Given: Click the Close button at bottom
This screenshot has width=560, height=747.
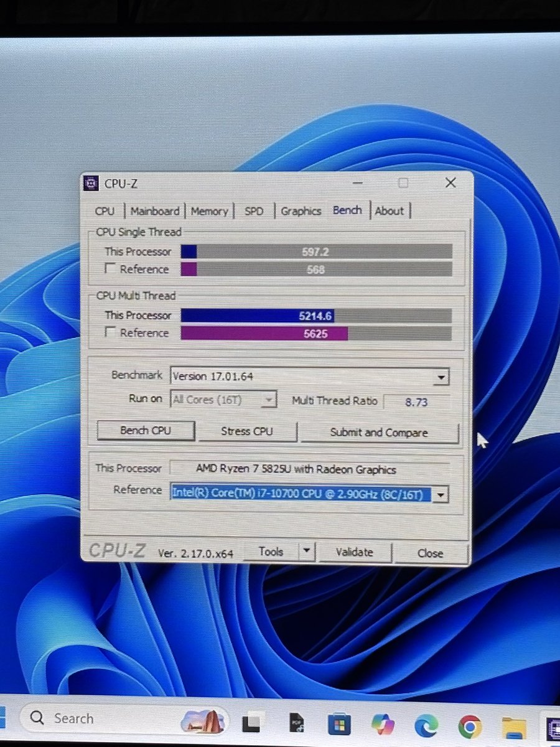Looking at the screenshot, I should pos(431,553).
